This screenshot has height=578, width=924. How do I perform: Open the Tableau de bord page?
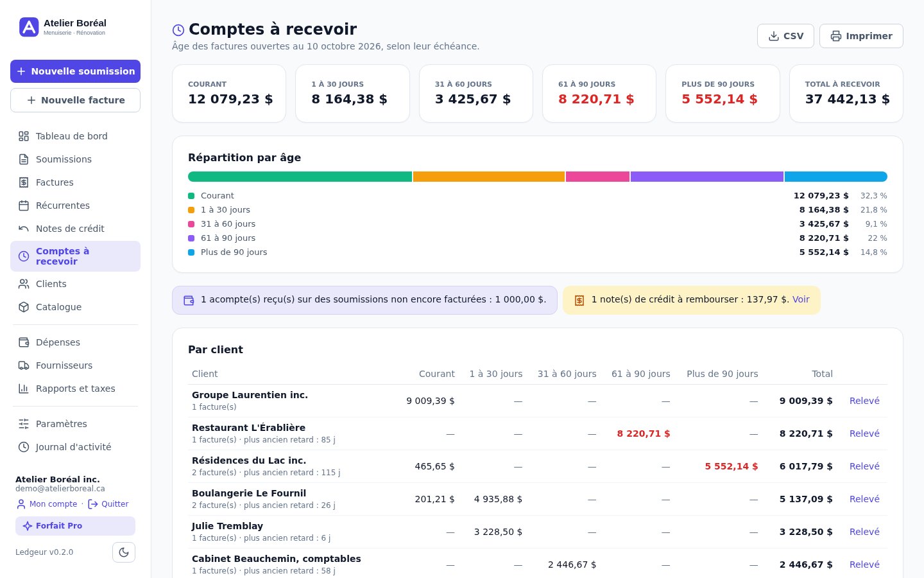tap(75, 136)
